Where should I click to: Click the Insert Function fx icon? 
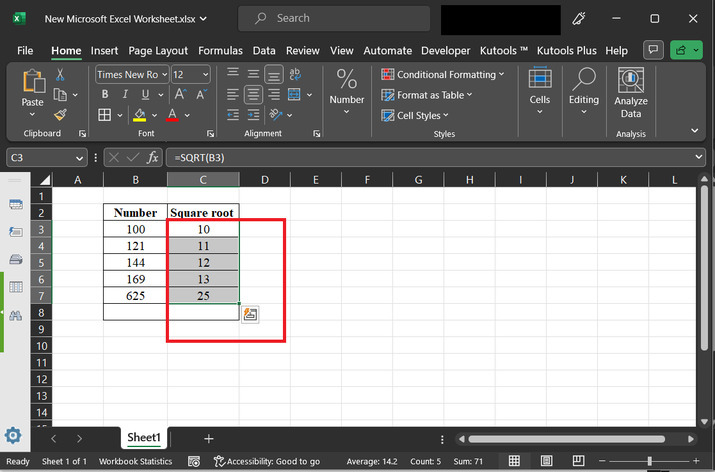(152, 157)
